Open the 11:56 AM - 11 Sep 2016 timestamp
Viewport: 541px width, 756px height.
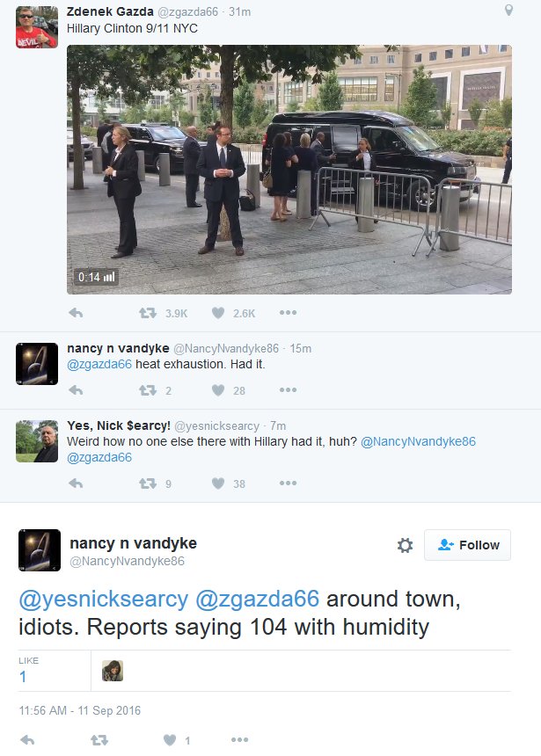coord(80,710)
